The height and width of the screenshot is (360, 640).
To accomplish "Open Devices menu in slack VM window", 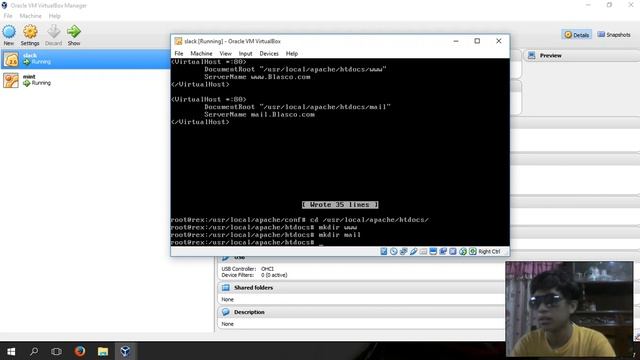I will 269,53.
